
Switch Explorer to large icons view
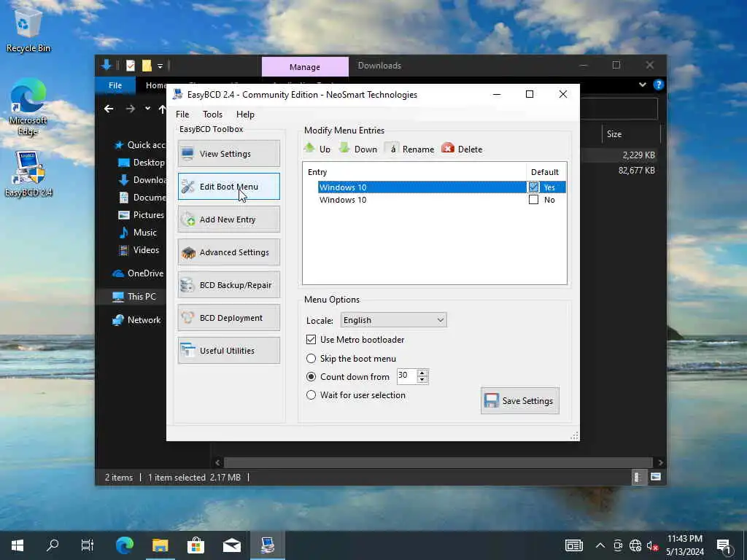click(656, 477)
